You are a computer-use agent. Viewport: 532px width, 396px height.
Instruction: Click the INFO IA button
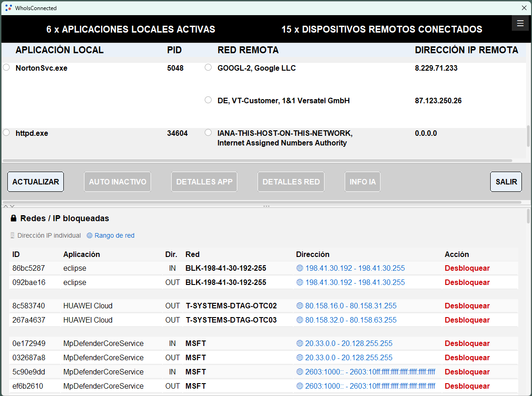[363, 182]
